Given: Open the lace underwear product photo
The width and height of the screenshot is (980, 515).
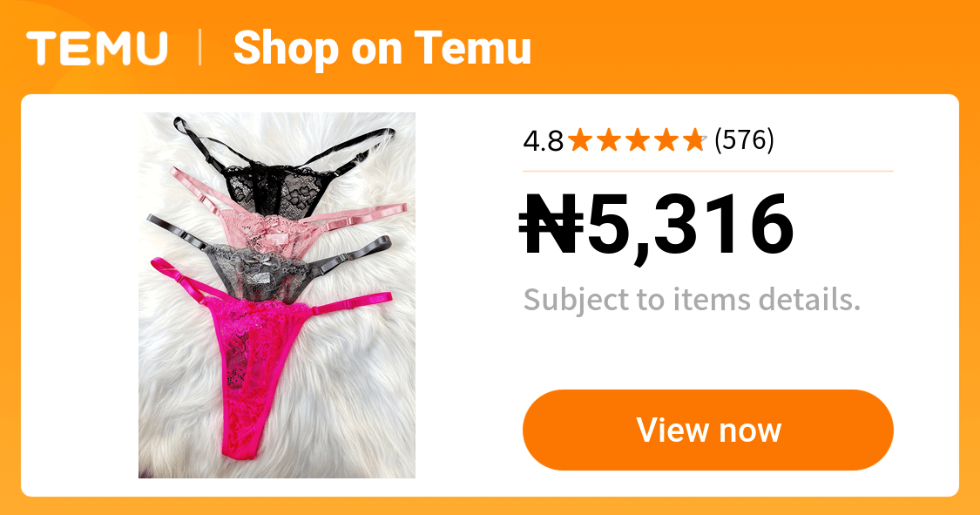Looking at the screenshot, I should [277, 295].
